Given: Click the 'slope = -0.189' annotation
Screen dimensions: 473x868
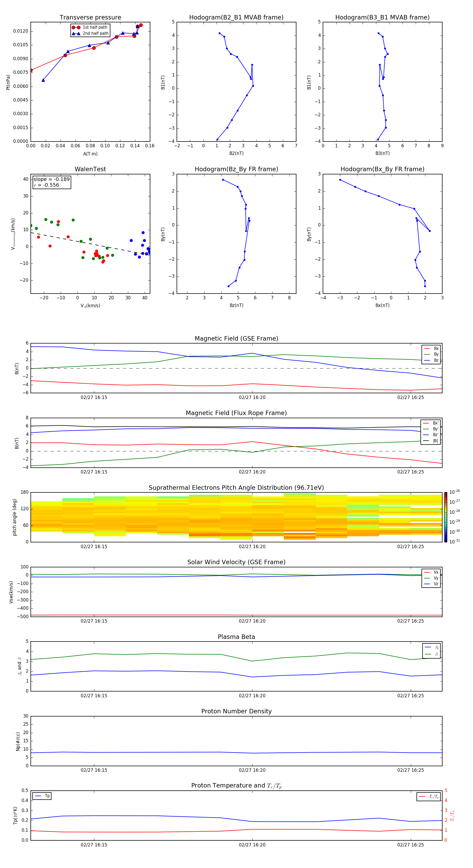Looking at the screenshot, I should (52, 179).
